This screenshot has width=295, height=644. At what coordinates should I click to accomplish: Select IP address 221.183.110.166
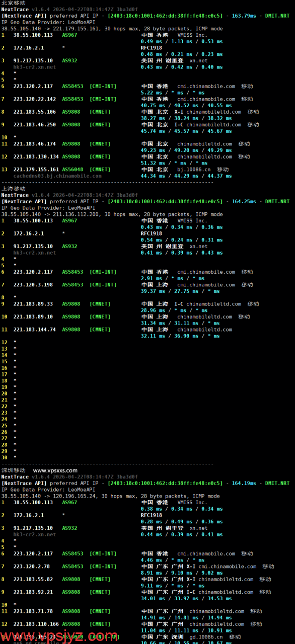[x=36, y=624]
